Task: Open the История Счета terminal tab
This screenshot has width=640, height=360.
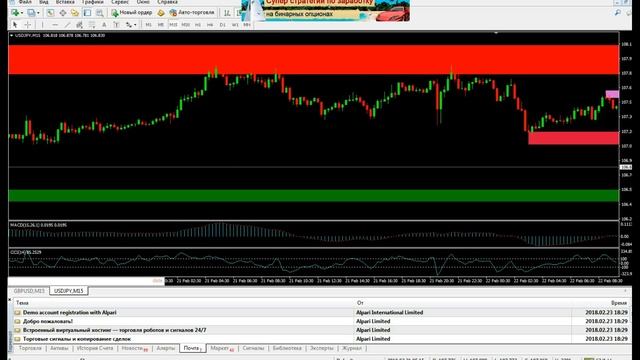Action: [95, 348]
